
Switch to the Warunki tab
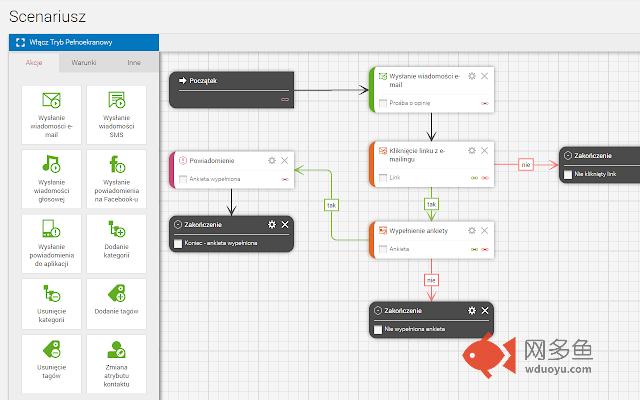click(84, 62)
